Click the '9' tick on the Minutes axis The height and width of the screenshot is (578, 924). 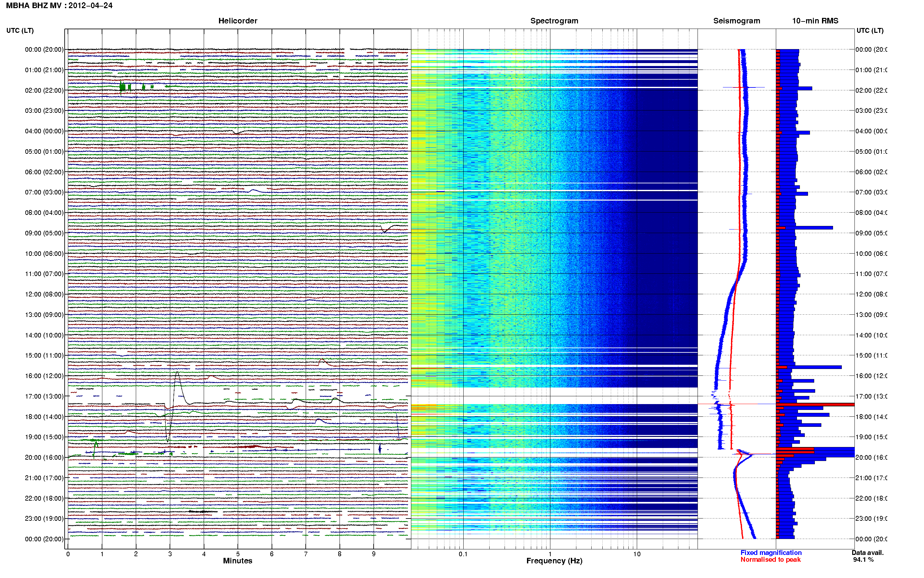coord(374,554)
